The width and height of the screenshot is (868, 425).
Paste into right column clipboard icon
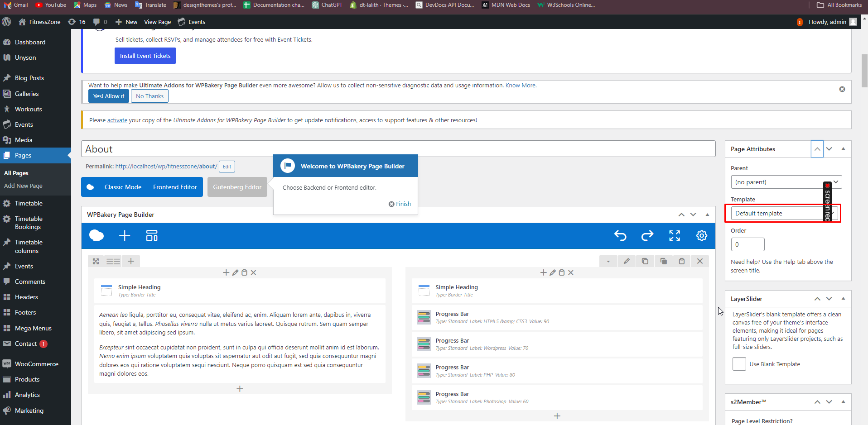(x=562, y=272)
